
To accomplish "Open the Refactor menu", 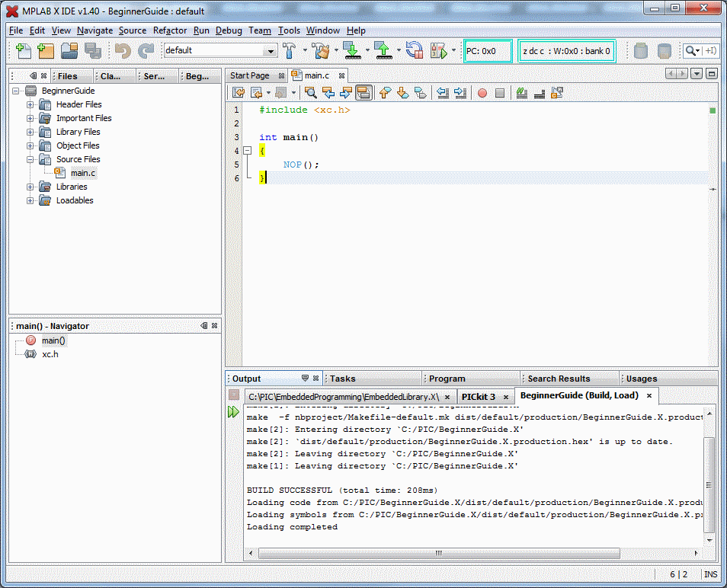I will pos(170,30).
